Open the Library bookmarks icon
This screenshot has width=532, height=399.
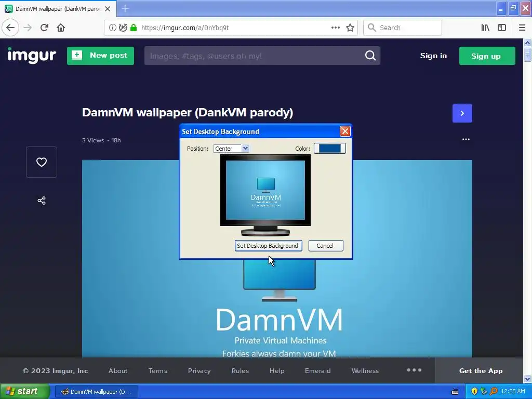coord(485,28)
